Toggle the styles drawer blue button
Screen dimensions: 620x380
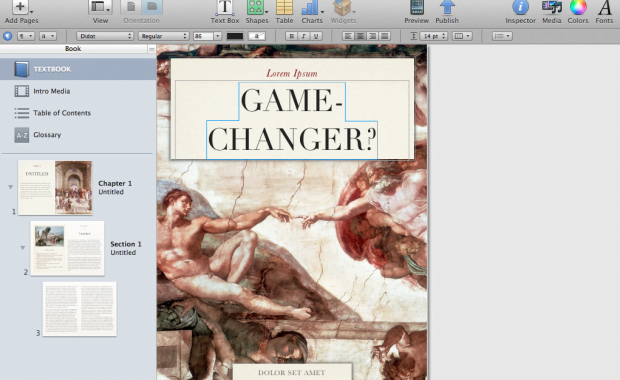pyautogui.click(x=7, y=36)
